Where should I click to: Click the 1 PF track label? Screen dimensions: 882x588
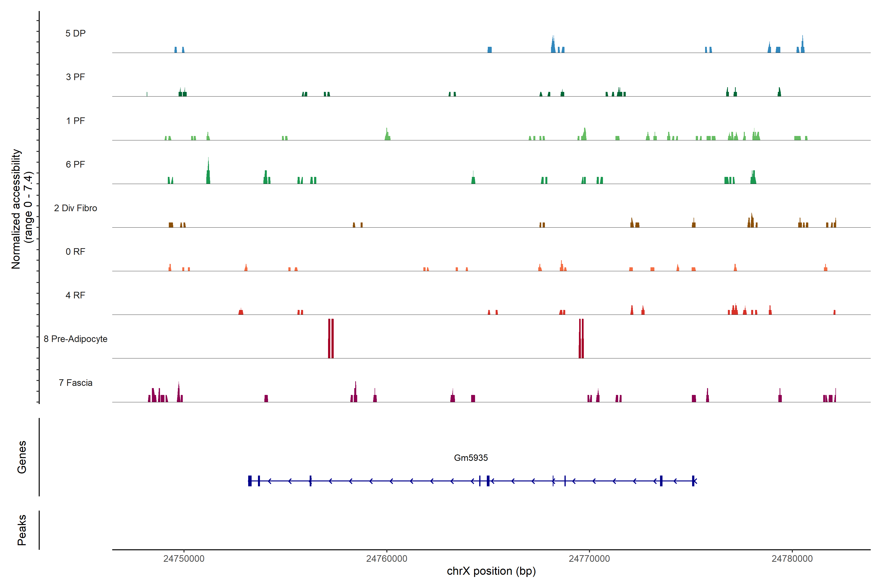[x=75, y=121]
